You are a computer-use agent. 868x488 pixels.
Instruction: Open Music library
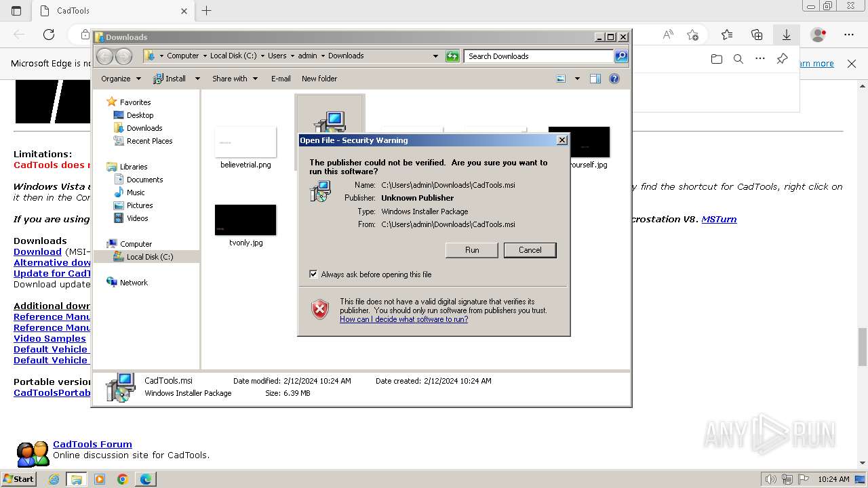point(136,192)
